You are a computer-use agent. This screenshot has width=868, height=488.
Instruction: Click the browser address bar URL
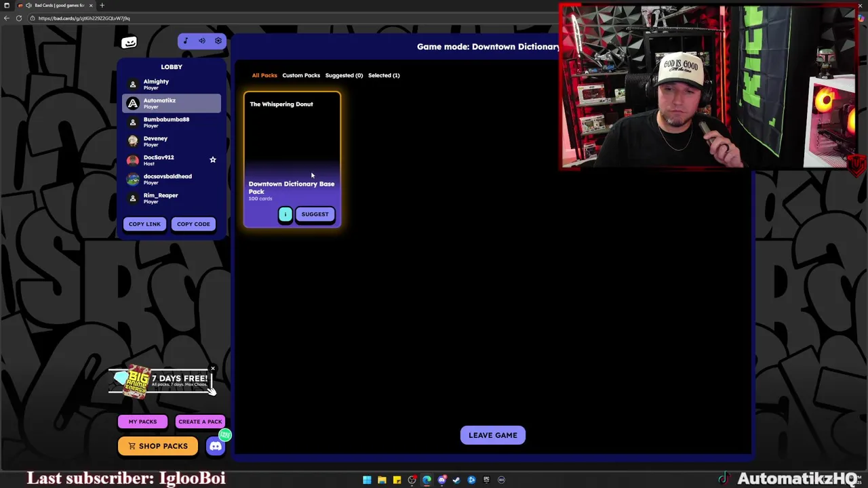84,18
